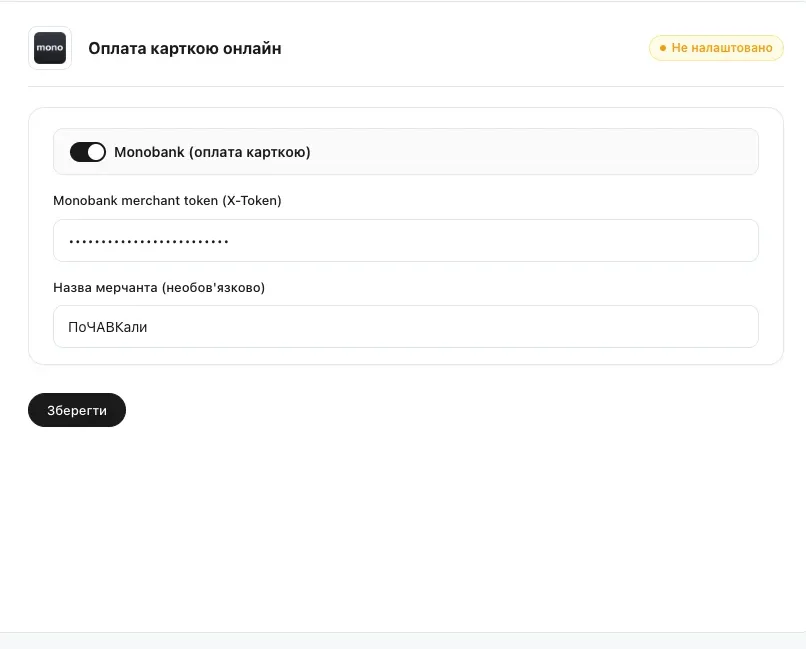
Task: Click the Monobank merchant token (X-Token) label
Action: coord(167,200)
